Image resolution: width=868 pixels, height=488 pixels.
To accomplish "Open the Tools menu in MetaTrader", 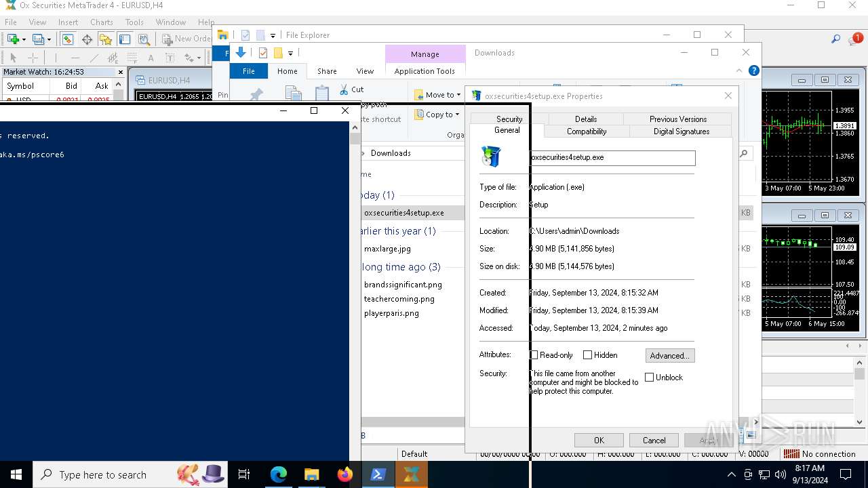I will coord(134,22).
